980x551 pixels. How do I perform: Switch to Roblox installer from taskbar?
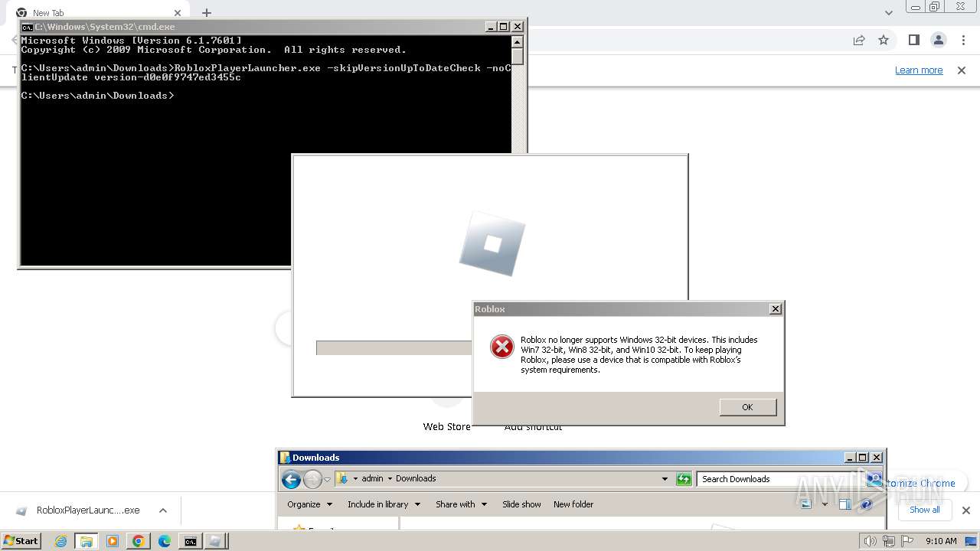pyautogui.click(x=216, y=541)
